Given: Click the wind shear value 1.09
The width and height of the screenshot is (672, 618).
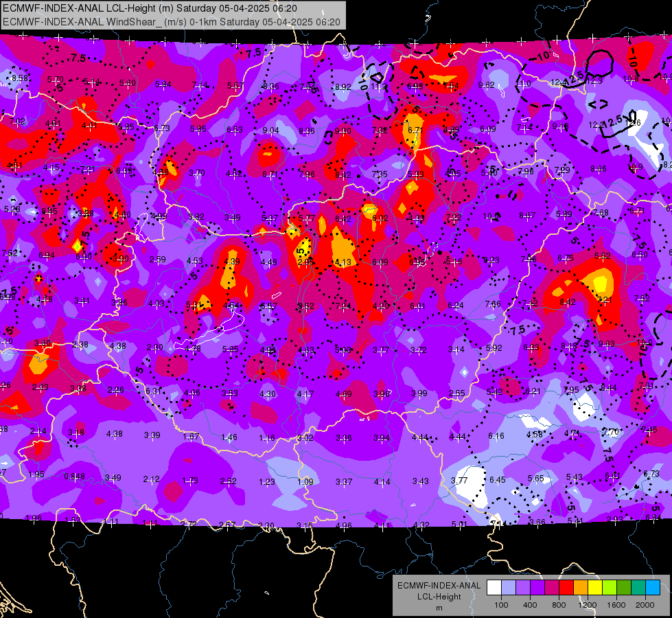Looking at the screenshot, I should [x=305, y=481].
